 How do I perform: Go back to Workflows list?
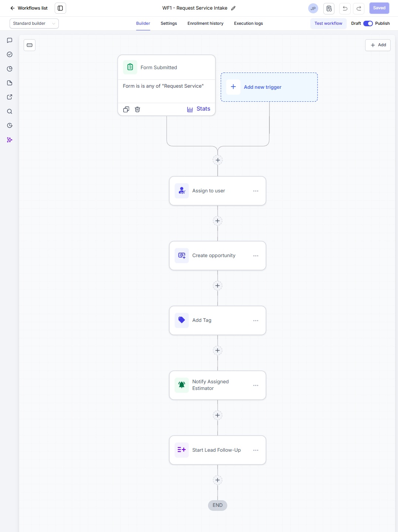(29, 8)
